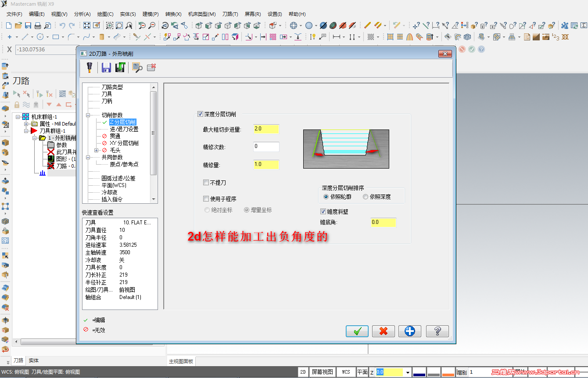Expand the 属性 node in toolpath tree
The height and width of the screenshot is (378, 588).
pos(26,124)
